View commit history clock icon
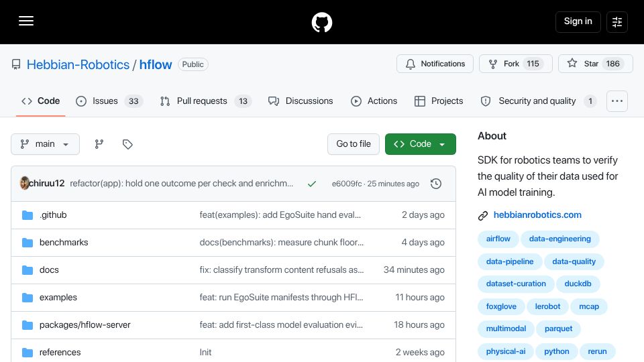644x362 pixels. pos(436,184)
